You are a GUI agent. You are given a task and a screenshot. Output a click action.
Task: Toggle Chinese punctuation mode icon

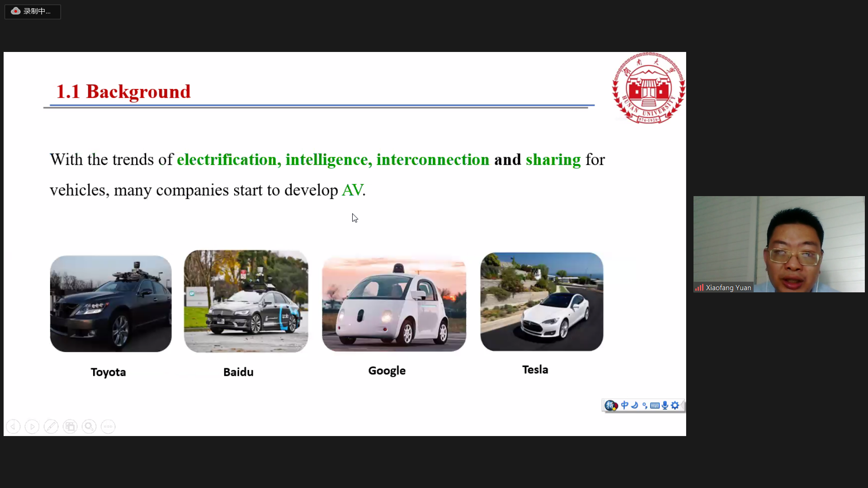645,406
